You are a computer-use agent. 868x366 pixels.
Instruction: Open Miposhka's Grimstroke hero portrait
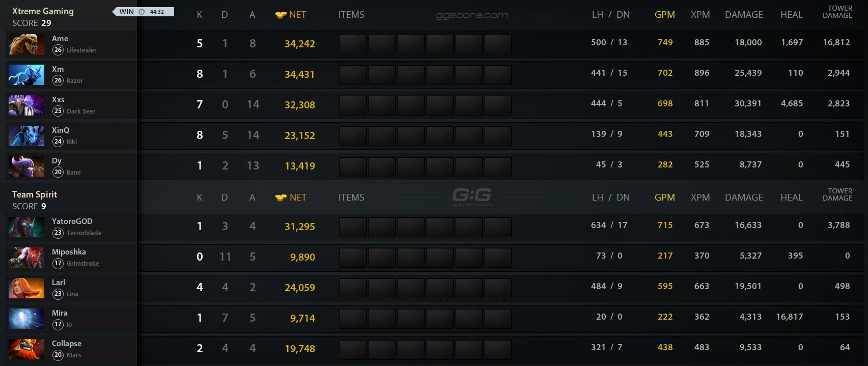pos(26,258)
